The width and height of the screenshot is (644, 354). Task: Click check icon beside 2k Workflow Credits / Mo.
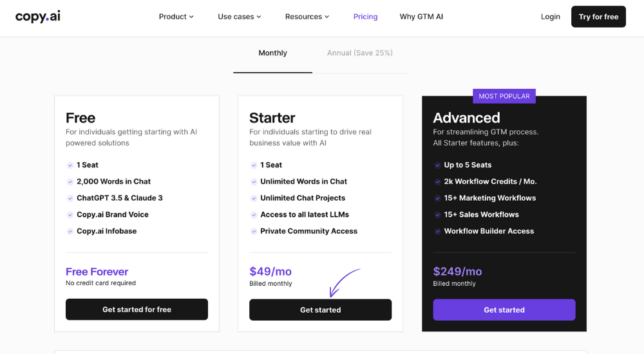coord(437,182)
